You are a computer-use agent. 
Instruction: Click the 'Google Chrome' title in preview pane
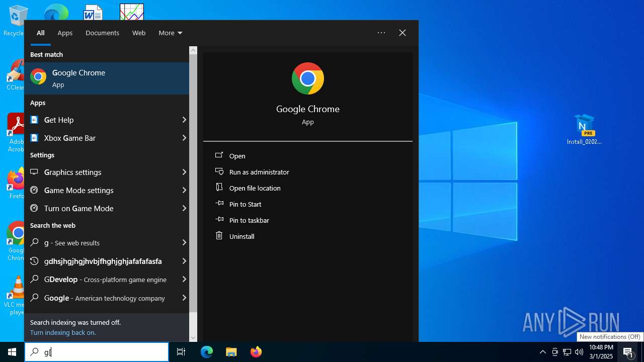tap(308, 109)
